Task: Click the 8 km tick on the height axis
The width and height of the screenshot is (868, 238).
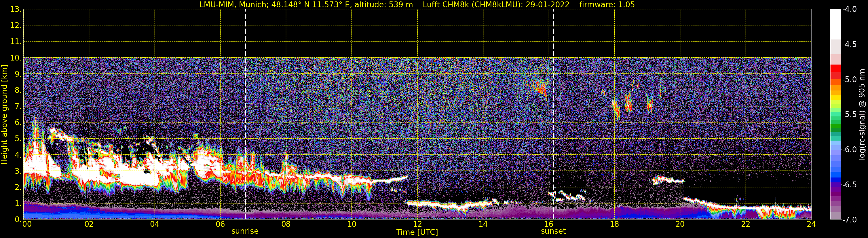Action: [18, 90]
